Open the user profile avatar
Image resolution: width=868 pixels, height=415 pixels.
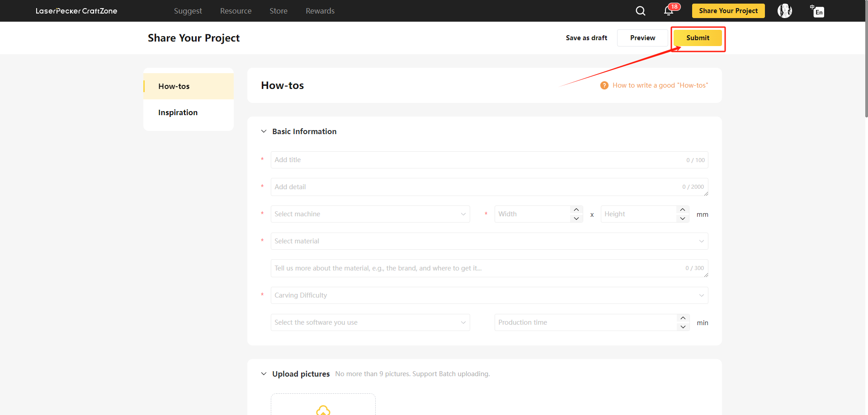pyautogui.click(x=784, y=11)
